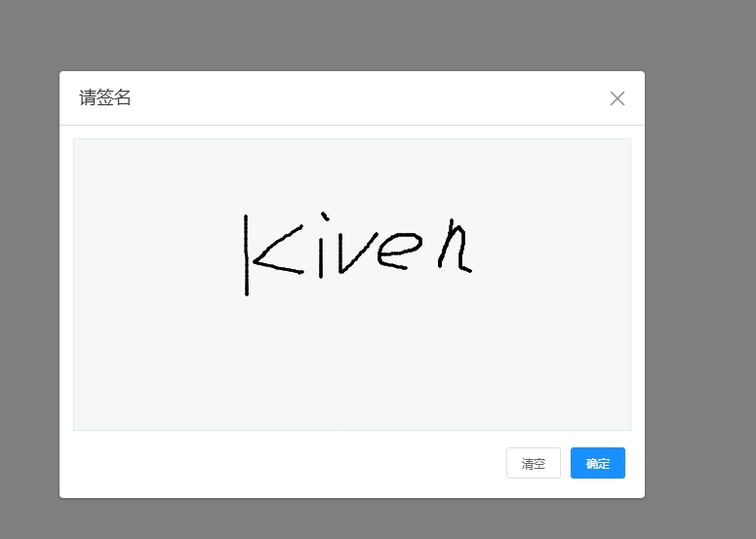Click the vertical stroke of letter K

click(247, 254)
